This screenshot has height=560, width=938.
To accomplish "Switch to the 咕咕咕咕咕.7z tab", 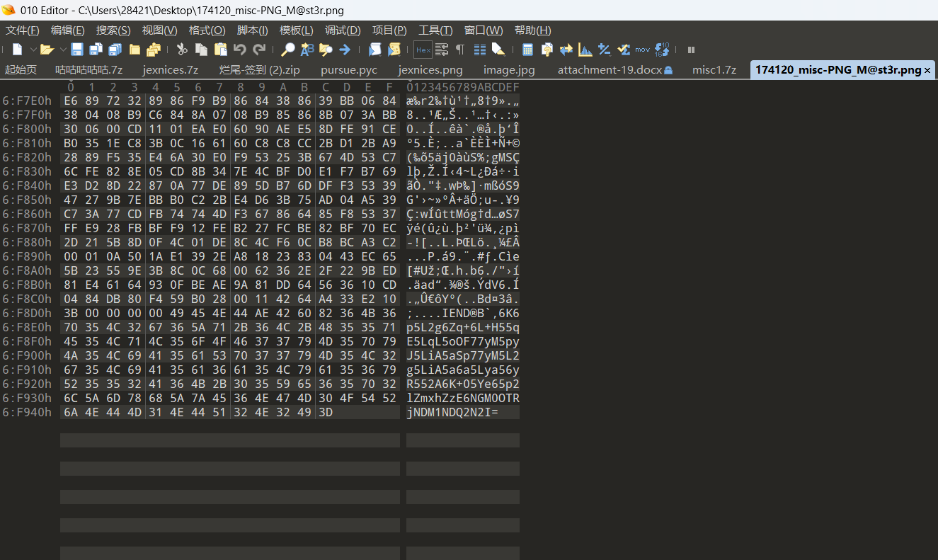I will pyautogui.click(x=89, y=70).
